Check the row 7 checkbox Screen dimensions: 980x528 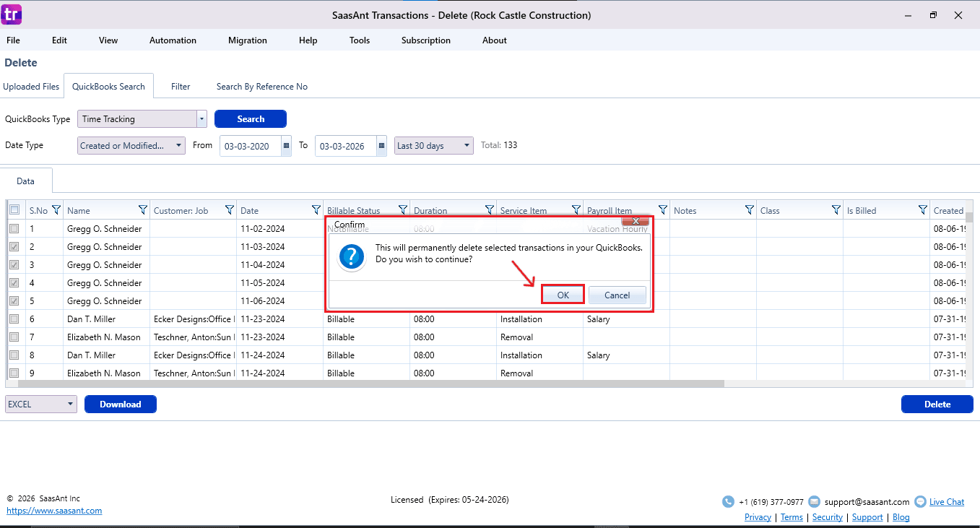[14, 337]
